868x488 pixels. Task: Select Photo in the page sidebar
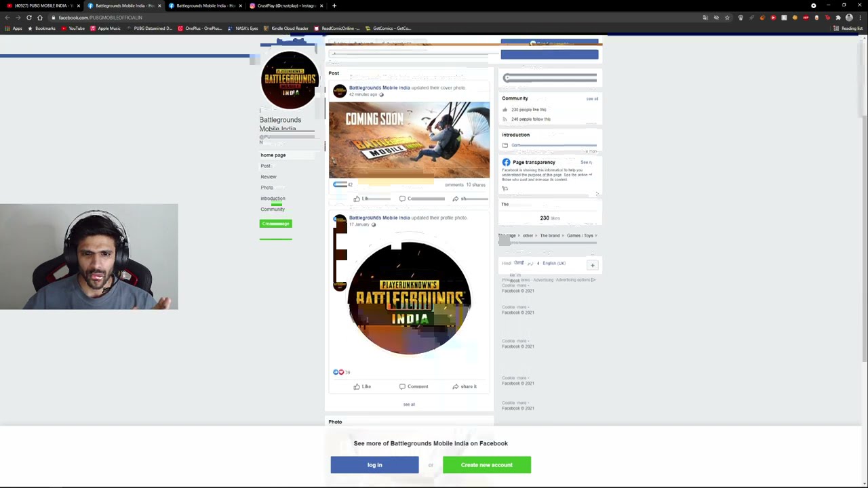pos(267,188)
